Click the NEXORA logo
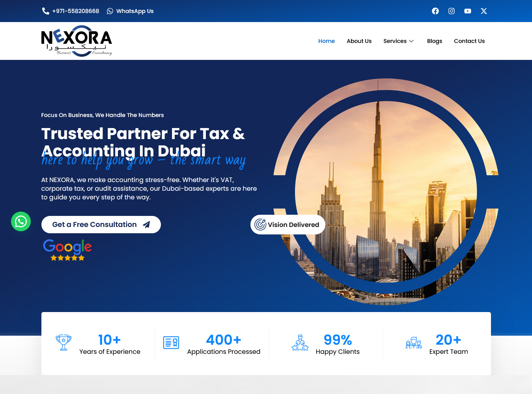The image size is (532, 394). (x=77, y=41)
